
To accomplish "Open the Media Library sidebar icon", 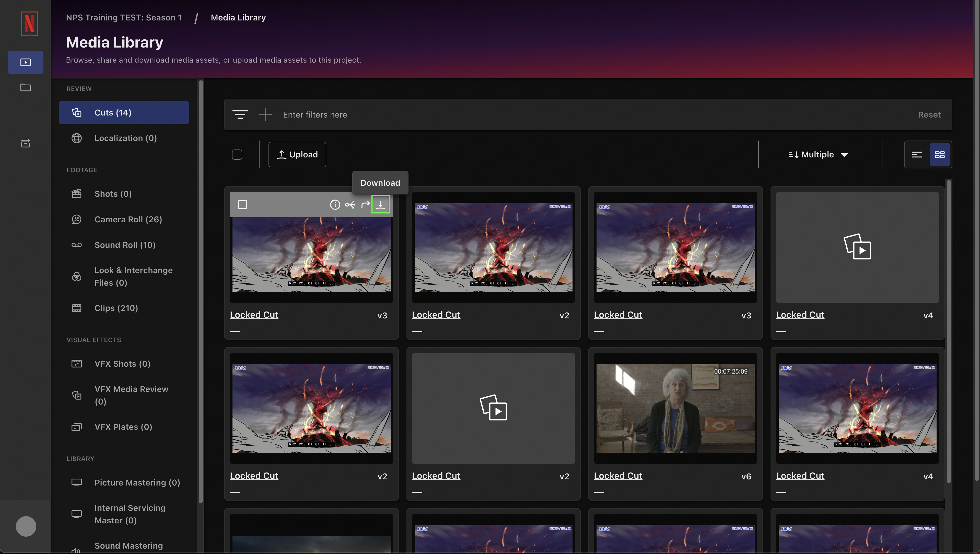I will point(26,62).
